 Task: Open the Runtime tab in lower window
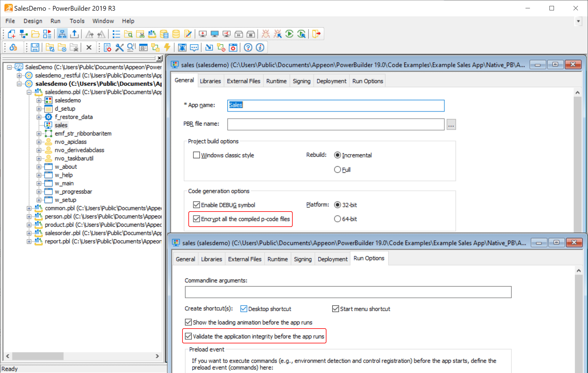coord(278,259)
